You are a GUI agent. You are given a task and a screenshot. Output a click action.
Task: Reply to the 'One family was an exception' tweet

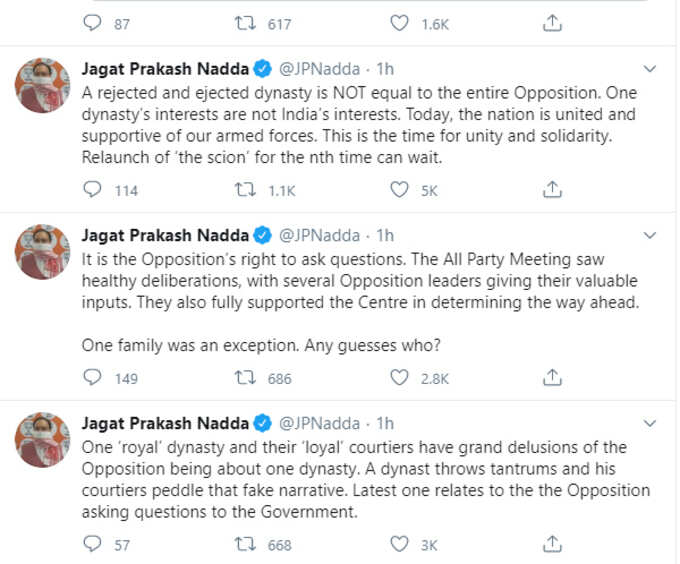92,377
